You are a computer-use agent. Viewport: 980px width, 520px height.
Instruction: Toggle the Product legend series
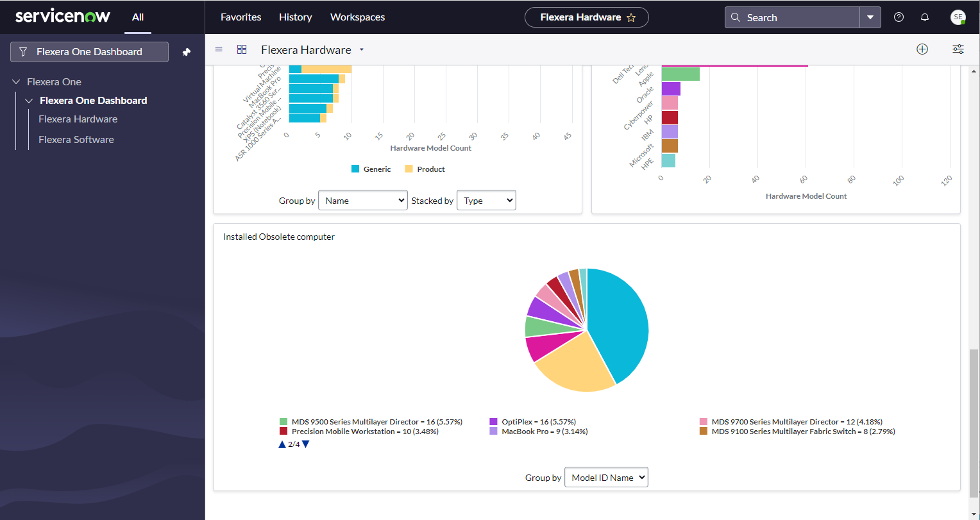[425, 169]
